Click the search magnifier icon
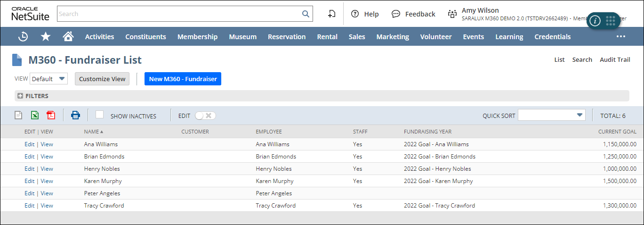644x225 pixels. coord(306,14)
